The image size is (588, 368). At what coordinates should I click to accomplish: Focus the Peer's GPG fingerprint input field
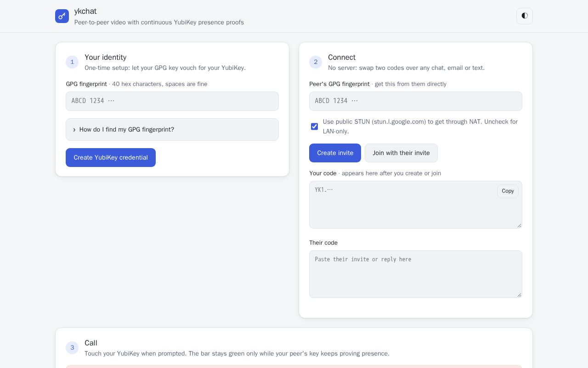(416, 101)
